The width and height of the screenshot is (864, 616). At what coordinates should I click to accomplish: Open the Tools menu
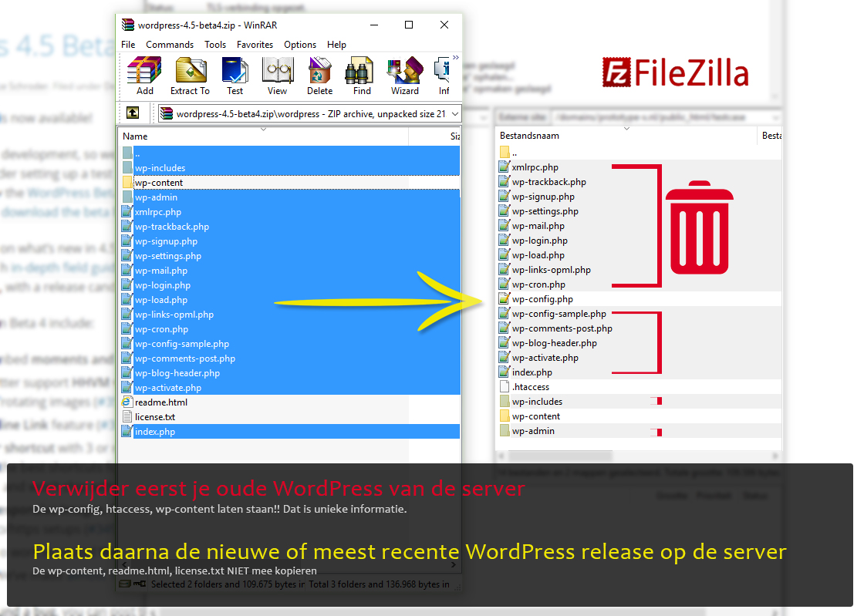(x=215, y=45)
